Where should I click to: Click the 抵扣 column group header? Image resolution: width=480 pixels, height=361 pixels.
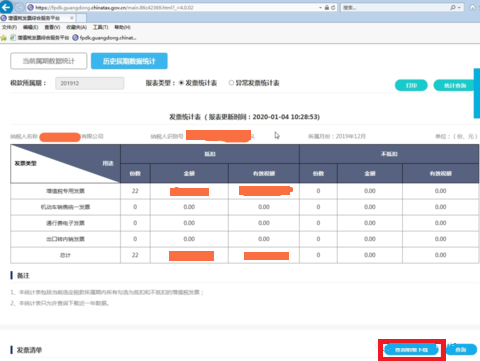(x=210, y=154)
